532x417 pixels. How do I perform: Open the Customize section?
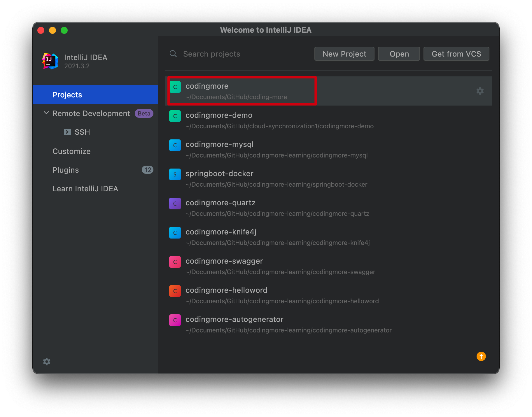pos(71,151)
